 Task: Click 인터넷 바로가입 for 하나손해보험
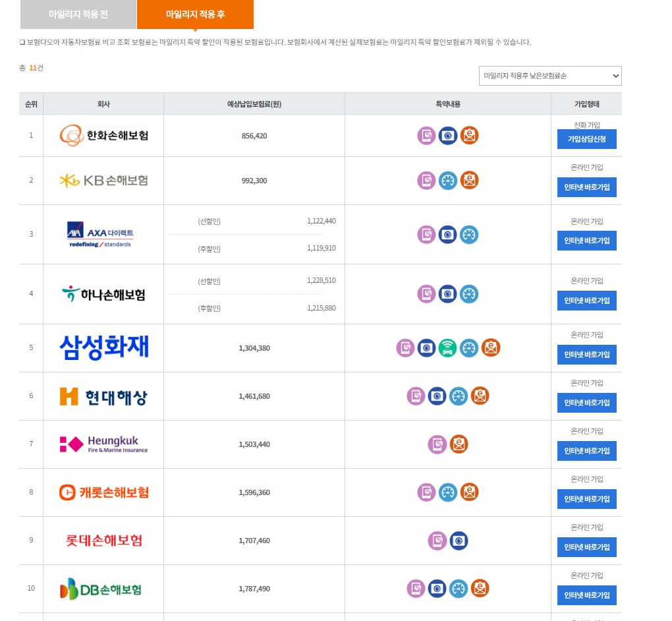pos(587,301)
